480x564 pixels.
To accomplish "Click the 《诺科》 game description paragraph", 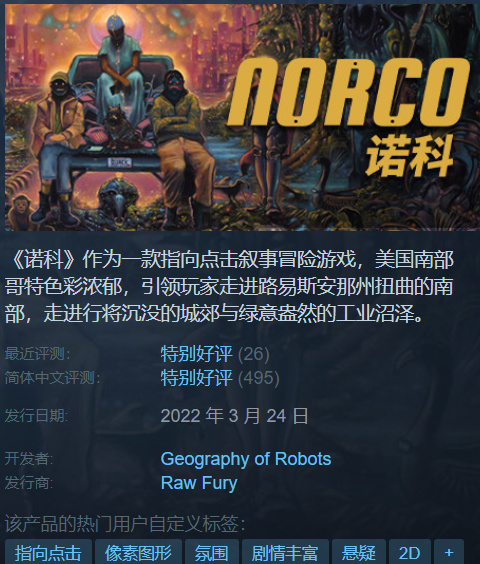I will (229, 287).
